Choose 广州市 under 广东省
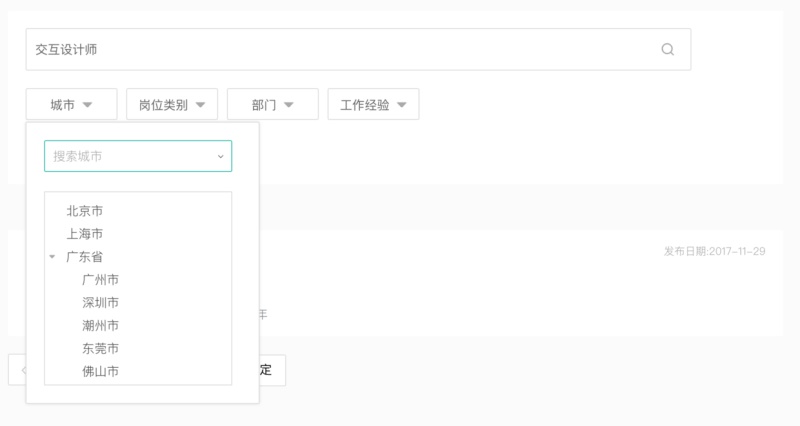Image resolution: width=800 pixels, height=426 pixels. point(100,280)
